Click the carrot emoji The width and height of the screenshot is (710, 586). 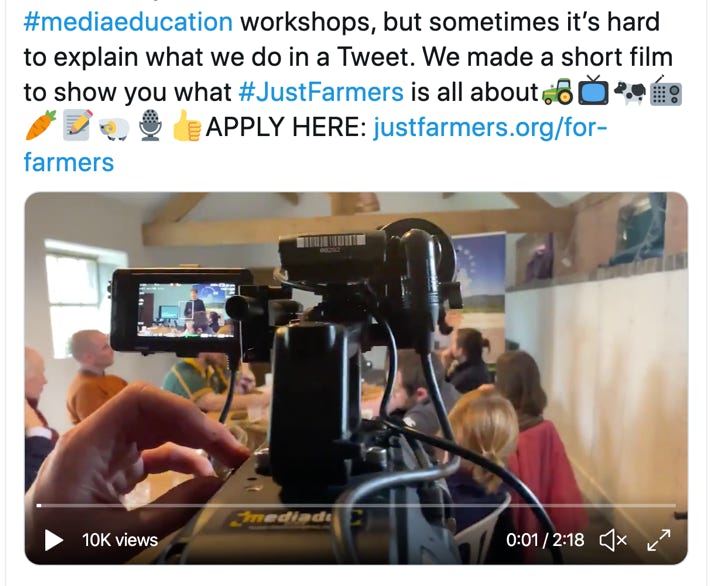(41, 125)
